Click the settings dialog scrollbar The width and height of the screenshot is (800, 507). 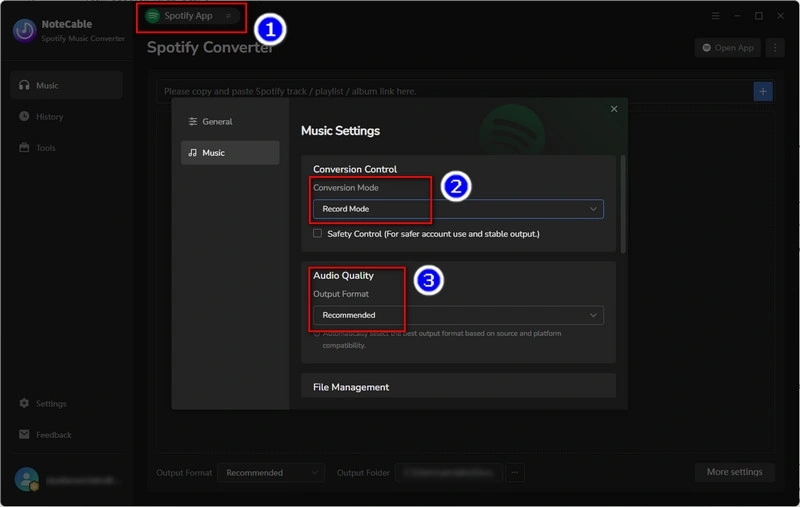(x=622, y=204)
